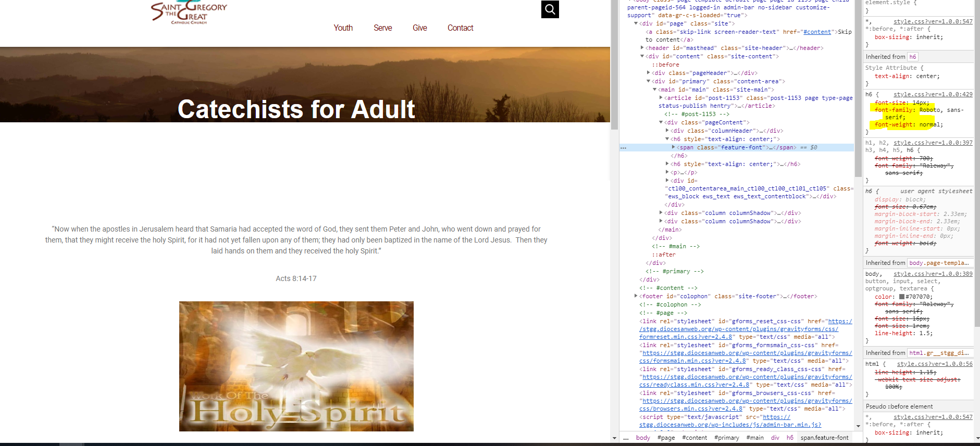Click the Saint Gregory the Great logo
This screenshot has height=446, width=980.
click(x=189, y=13)
